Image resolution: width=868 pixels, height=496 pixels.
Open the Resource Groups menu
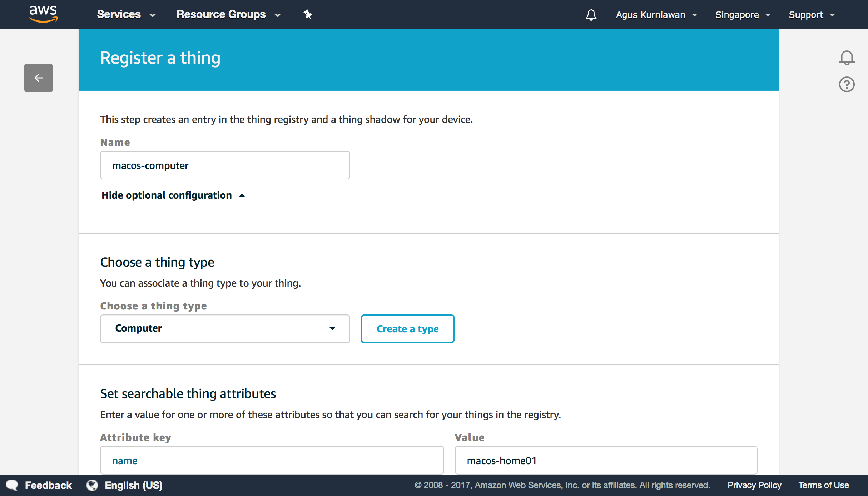point(229,14)
